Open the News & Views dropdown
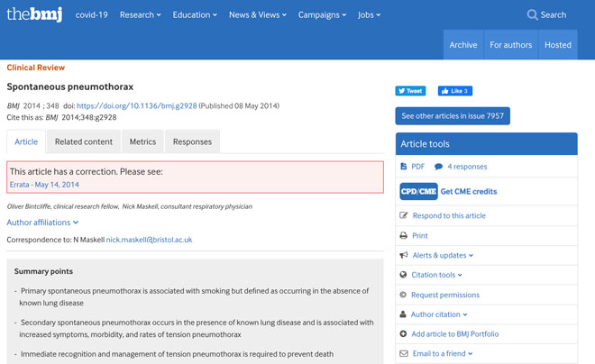 (x=258, y=14)
